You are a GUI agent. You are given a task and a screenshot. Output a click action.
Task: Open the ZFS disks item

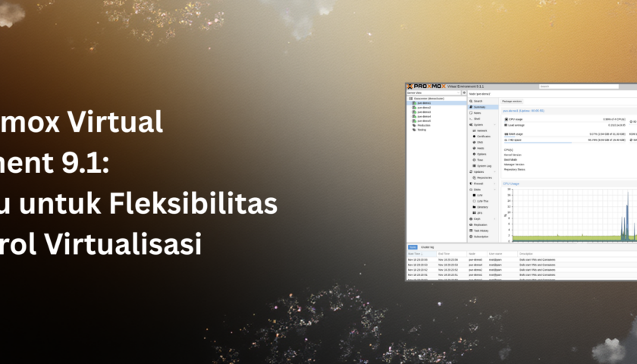click(x=479, y=213)
